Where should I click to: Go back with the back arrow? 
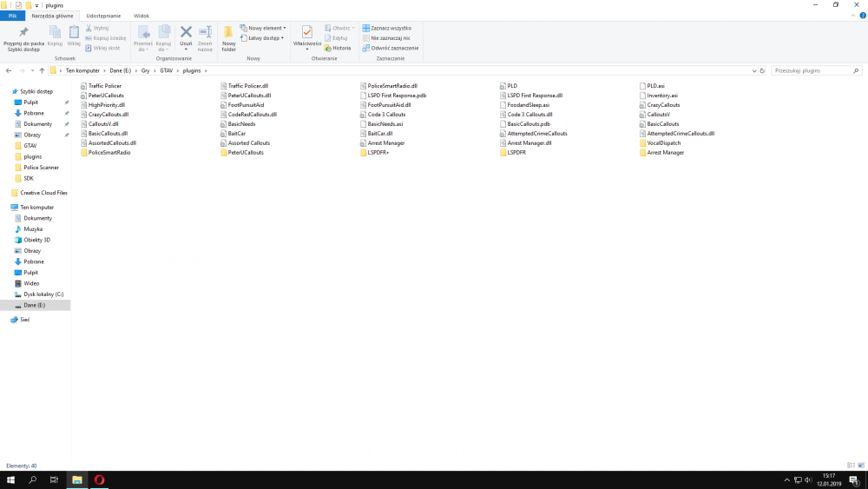(x=9, y=70)
